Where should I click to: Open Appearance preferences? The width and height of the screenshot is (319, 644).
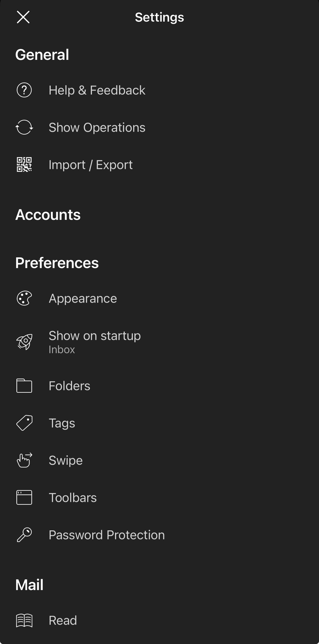click(x=159, y=298)
